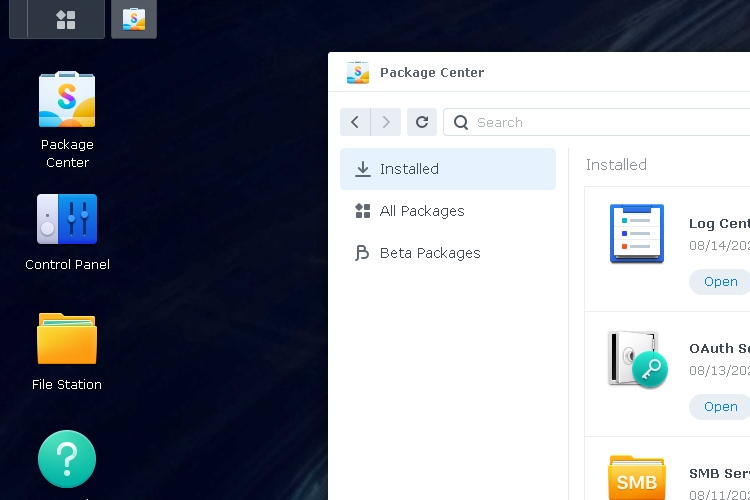Click the forward navigation arrow
The width and height of the screenshot is (750, 500).
pyautogui.click(x=386, y=122)
